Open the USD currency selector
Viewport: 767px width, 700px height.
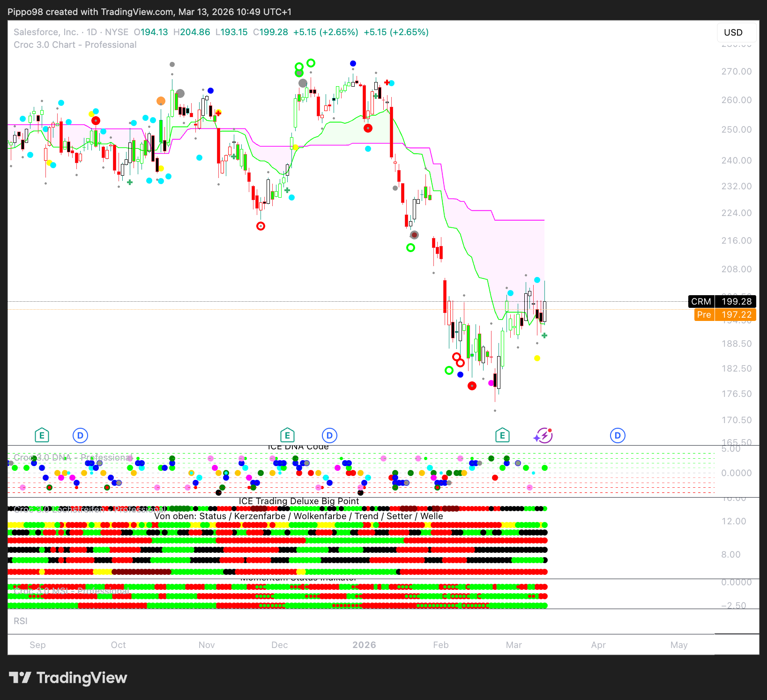pyautogui.click(x=733, y=32)
